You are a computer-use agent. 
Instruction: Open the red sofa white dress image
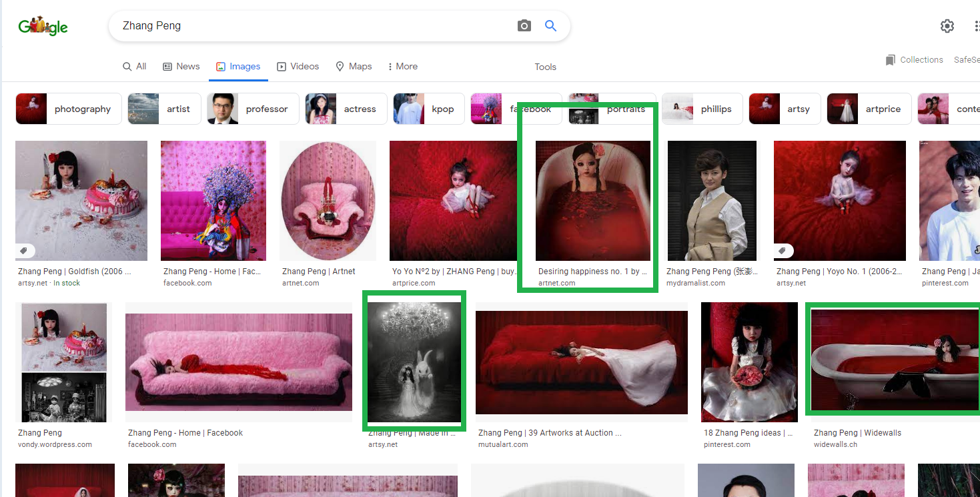click(x=582, y=362)
